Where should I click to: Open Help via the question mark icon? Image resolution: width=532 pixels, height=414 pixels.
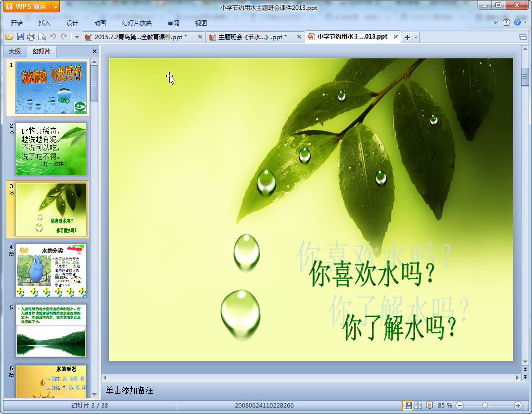(x=518, y=22)
